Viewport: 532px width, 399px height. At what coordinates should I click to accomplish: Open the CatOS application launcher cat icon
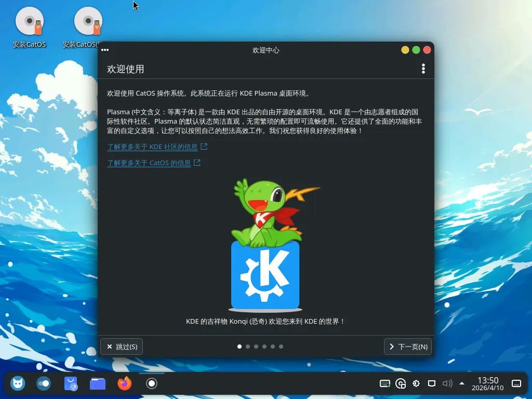point(18,384)
